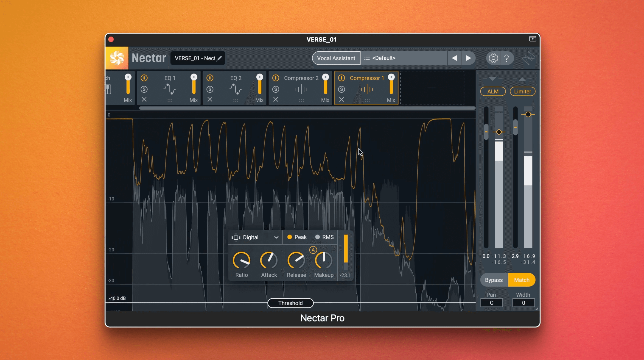Select RMS detection mode

tap(325, 237)
